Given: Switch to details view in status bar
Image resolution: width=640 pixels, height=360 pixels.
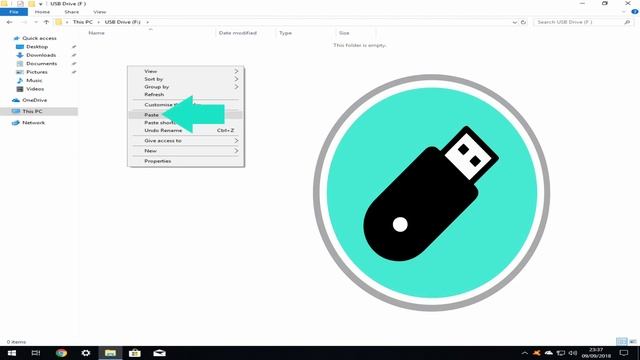Looking at the screenshot, I should pyautogui.click(x=621, y=342).
